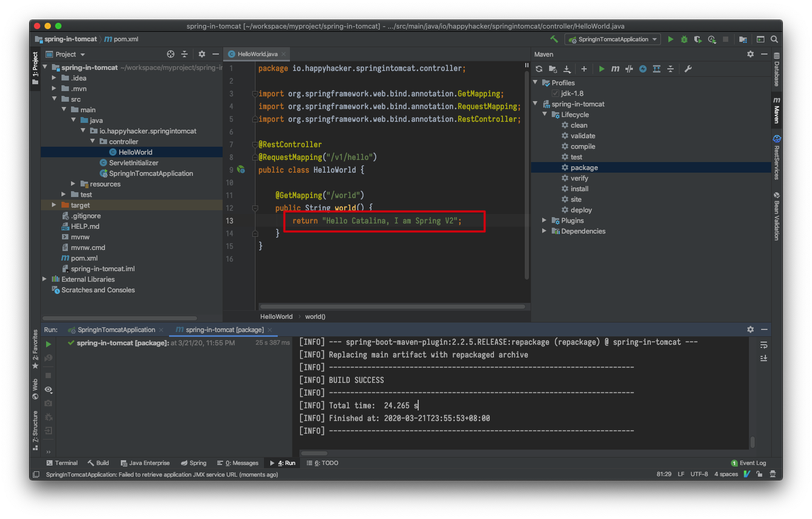Screen dimensions: 812x519
Task: Rerun Maven build in Run panel
Action: coord(48,344)
